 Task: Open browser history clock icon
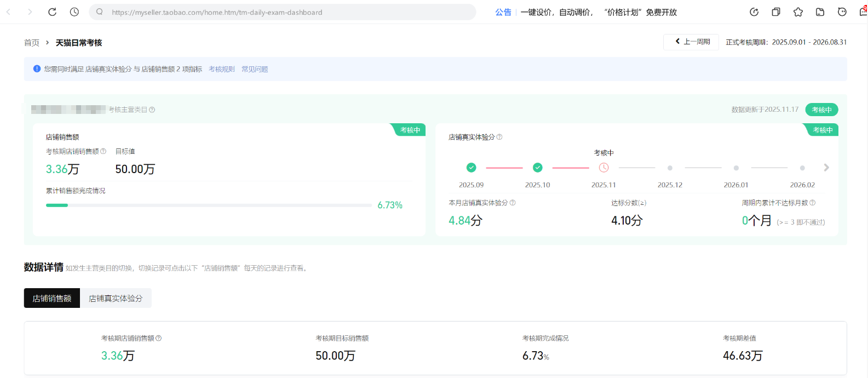pyautogui.click(x=74, y=12)
